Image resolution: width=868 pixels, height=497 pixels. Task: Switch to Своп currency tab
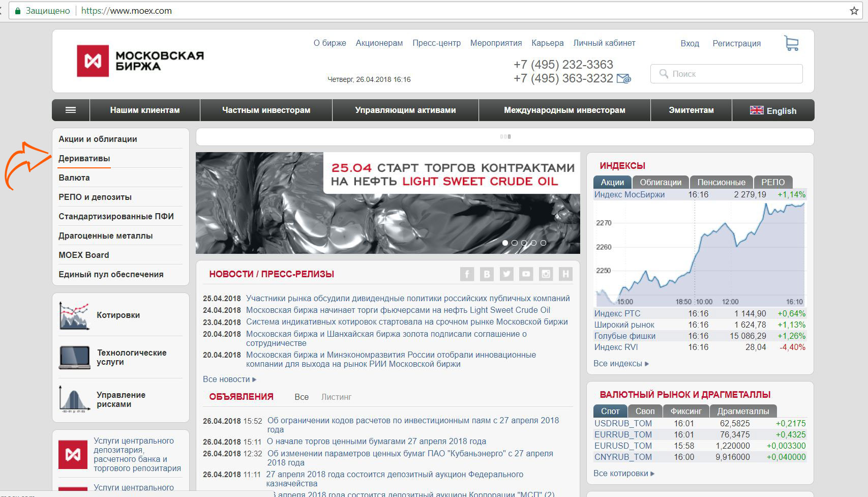(645, 411)
